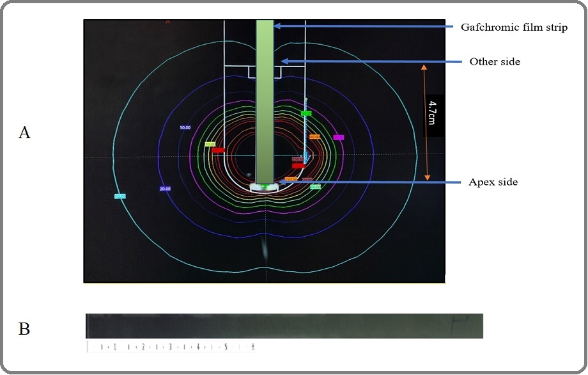Click the 4.7cm measurement label
The width and height of the screenshot is (588, 375).
coord(433,116)
